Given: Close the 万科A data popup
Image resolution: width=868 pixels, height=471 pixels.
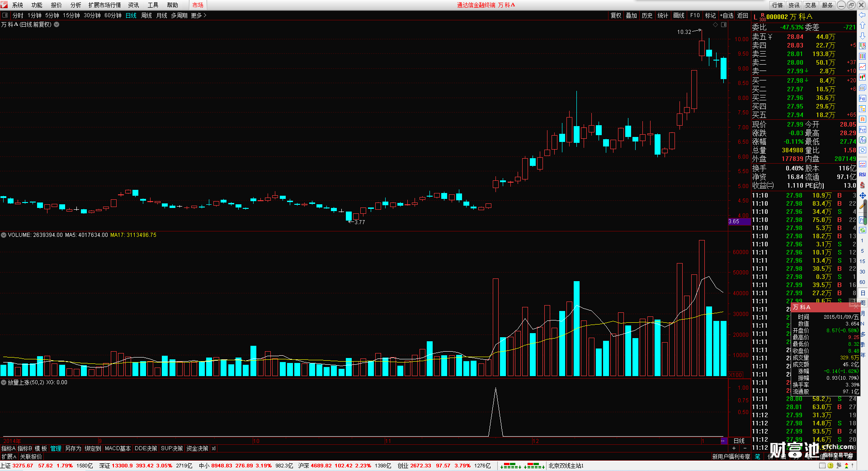Looking at the screenshot, I should [x=856, y=307].
